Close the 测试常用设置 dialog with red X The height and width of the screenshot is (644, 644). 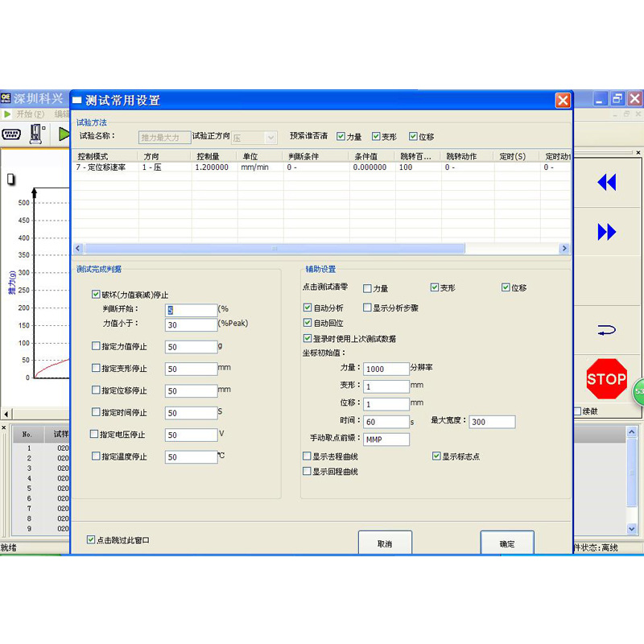(x=563, y=100)
